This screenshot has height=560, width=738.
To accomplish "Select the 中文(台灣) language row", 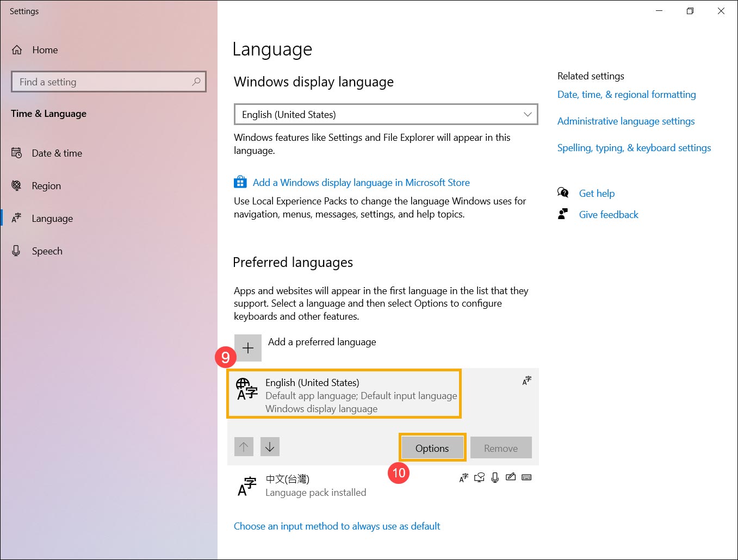I will (x=383, y=486).
